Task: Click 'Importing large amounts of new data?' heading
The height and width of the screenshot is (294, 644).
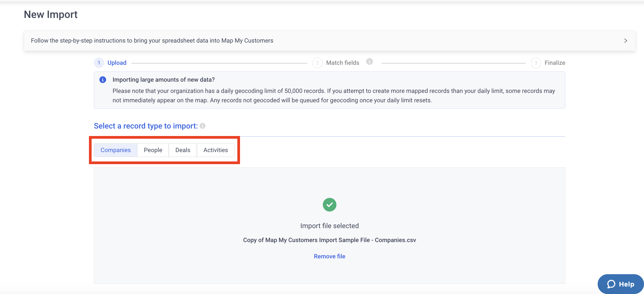Action: [163, 80]
